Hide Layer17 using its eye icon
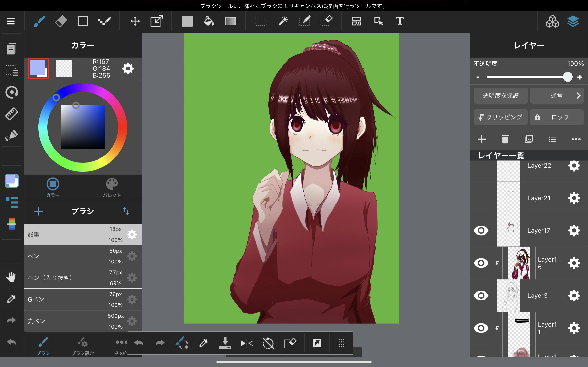Viewport: 588px width, 367px height. 481,230
